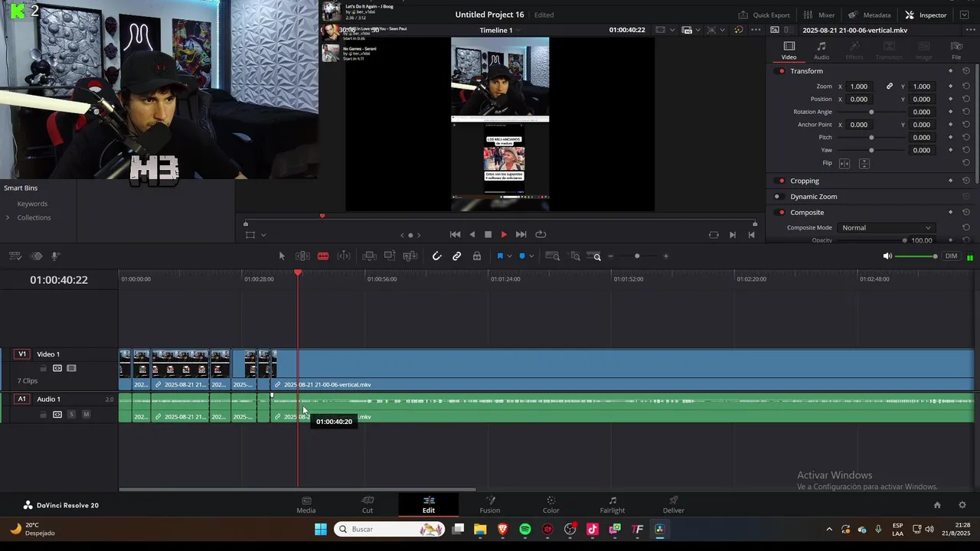Screen dimensions: 980x551
Task: Jump to first frame button
Action: point(455,235)
